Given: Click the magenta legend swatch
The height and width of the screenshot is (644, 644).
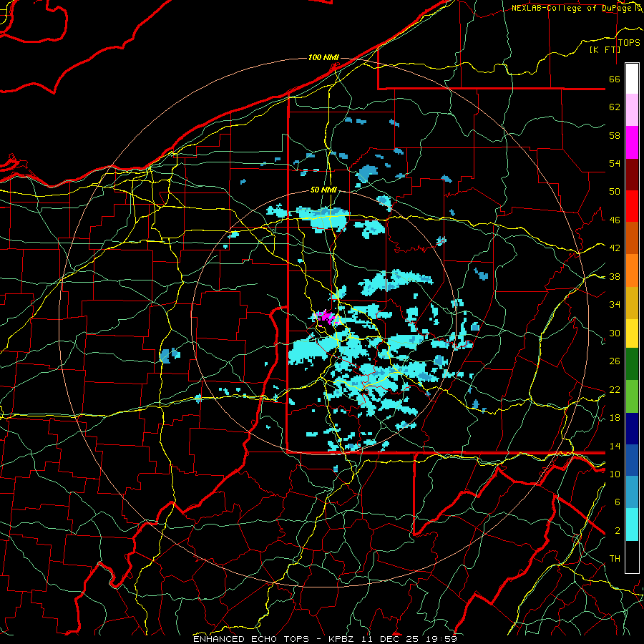Looking at the screenshot, I should pos(632,142).
